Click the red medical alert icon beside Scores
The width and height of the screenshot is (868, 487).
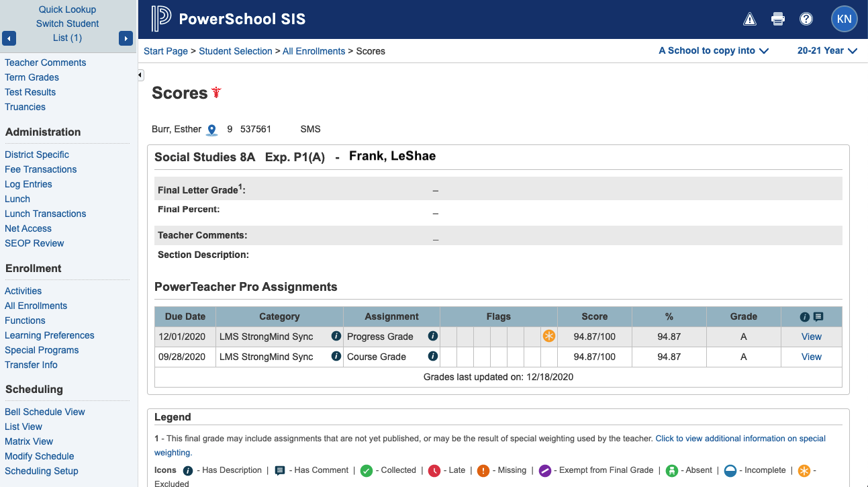(x=216, y=93)
